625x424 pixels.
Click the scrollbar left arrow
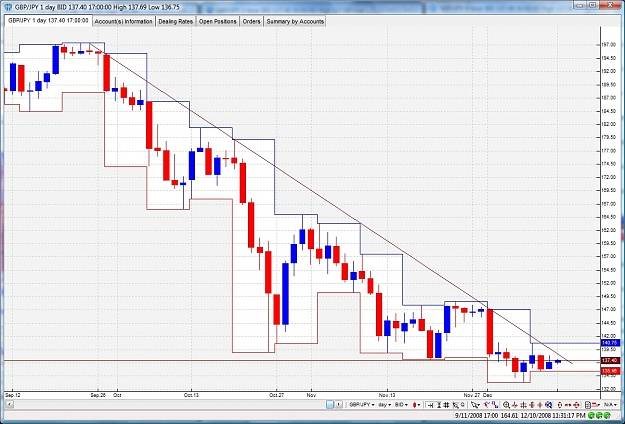tap(8, 405)
